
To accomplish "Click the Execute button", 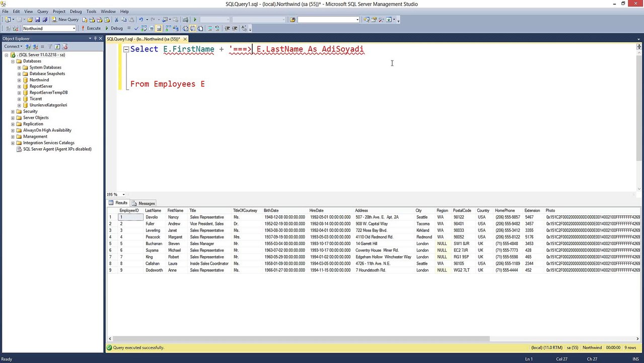I will pyautogui.click(x=91, y=28).
